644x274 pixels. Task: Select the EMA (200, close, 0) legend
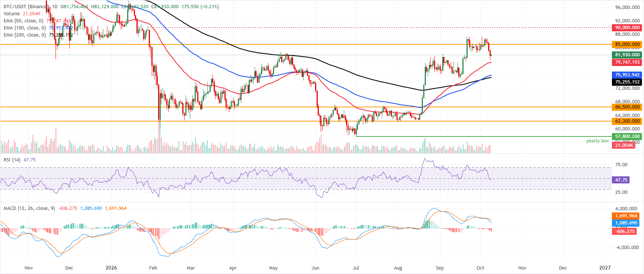click(25, 35)
